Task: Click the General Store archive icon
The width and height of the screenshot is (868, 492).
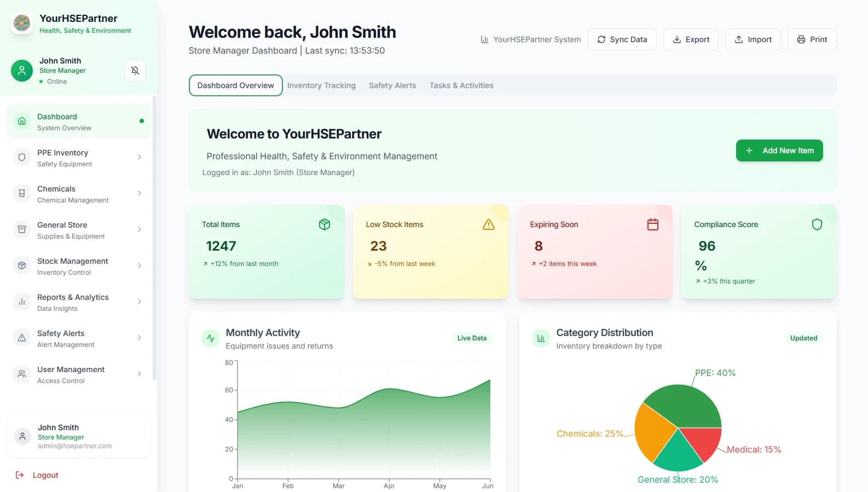Action: (22, 230)
